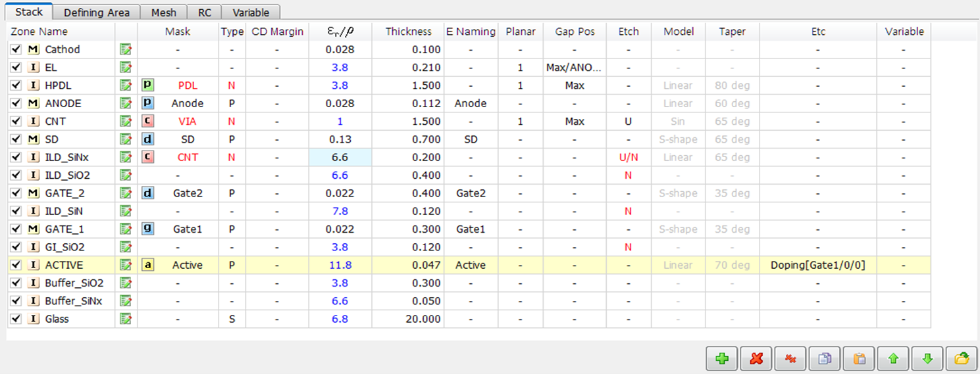Open the edit icon for ILD_SiNx row
The width and height of the screenshot is (980, 374).
click(126, 157)
